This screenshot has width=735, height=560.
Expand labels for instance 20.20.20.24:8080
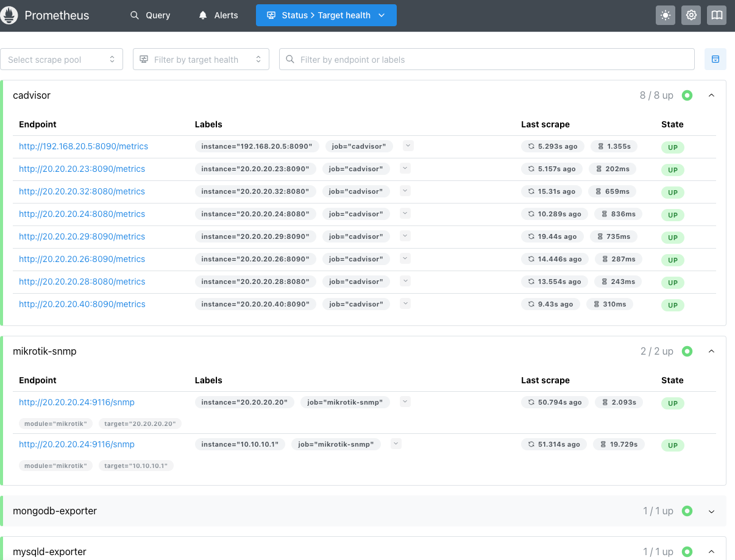click(x=405, y=213)
